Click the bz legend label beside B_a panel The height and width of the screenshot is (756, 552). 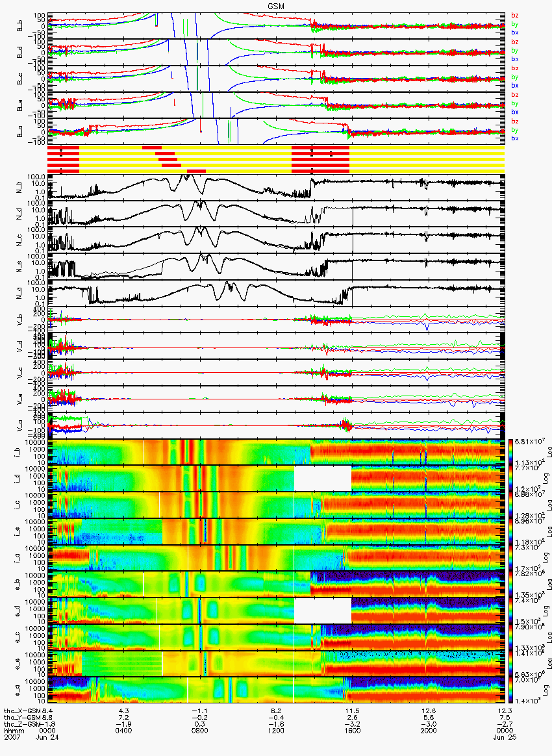(515, 121)
